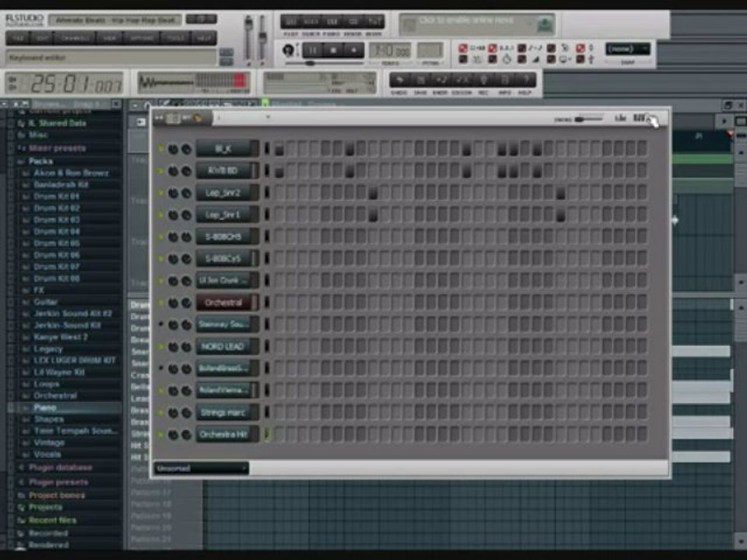Screen dimensions: 747x560
Task: Adjust the main volume slider
Action: click(247, 39)
